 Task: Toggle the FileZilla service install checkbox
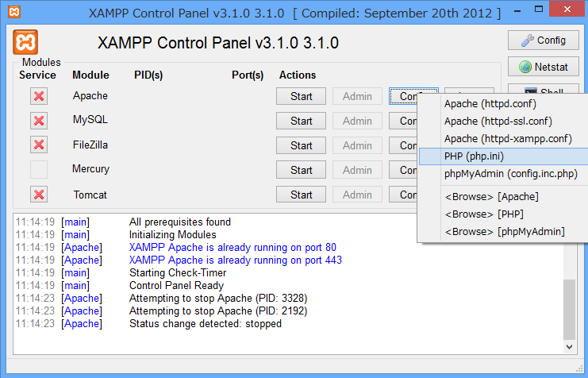click(x=39, y=145)
